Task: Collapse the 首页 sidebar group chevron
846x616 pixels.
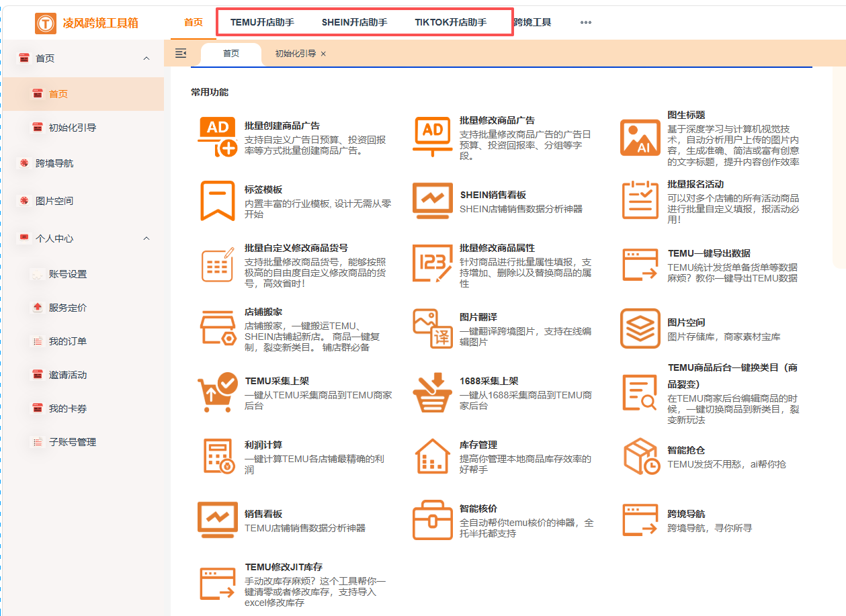Action: [146, 58]
